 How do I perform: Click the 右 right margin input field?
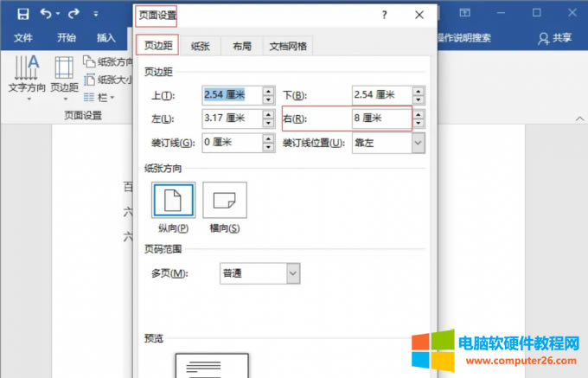pyautogui.click(x=380, y=119)
